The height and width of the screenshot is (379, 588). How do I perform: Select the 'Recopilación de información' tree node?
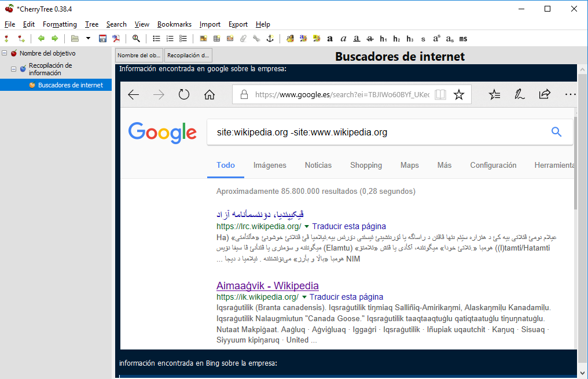pos(50,69)
